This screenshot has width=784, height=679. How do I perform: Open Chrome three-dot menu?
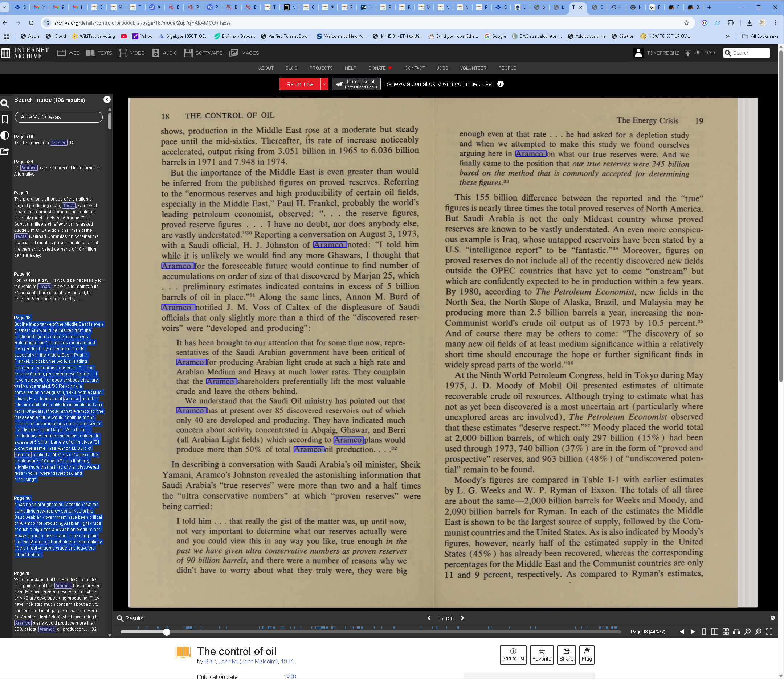[x=776, y=23]
